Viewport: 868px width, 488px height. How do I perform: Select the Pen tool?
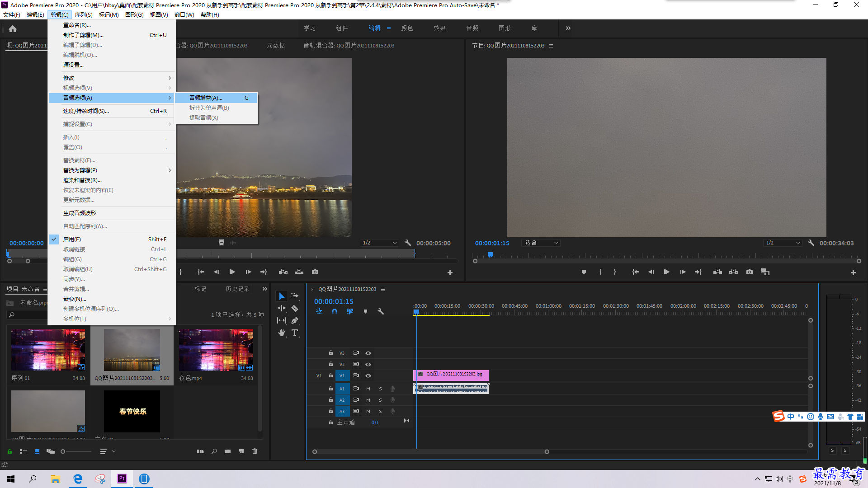coord(294,320)
